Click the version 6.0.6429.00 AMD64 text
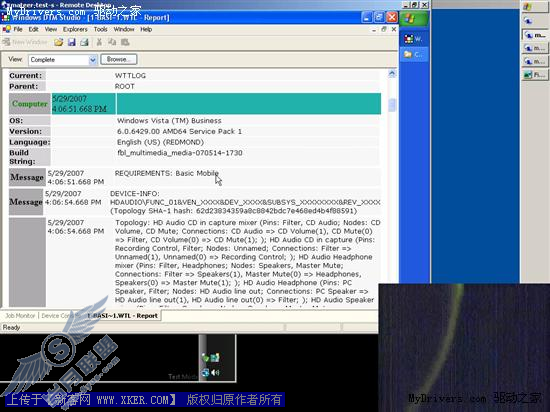Image resolution: width=550 pixels, height=412 pixels. pos(179,131)
